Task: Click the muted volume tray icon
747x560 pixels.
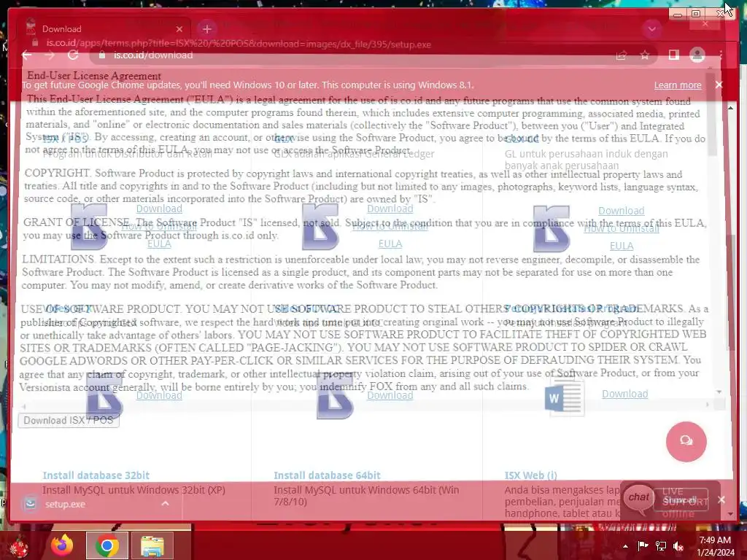Action: [x=678, y=546]
